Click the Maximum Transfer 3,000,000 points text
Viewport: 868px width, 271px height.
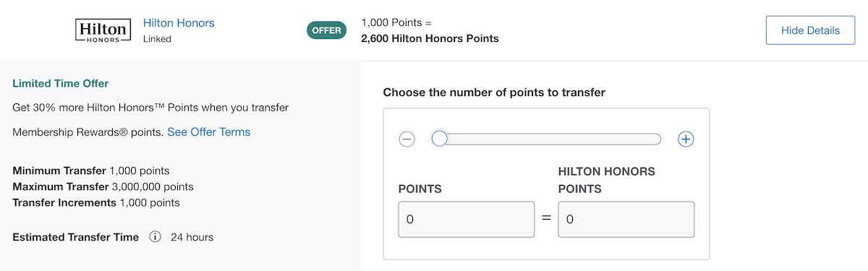point(103,187)
